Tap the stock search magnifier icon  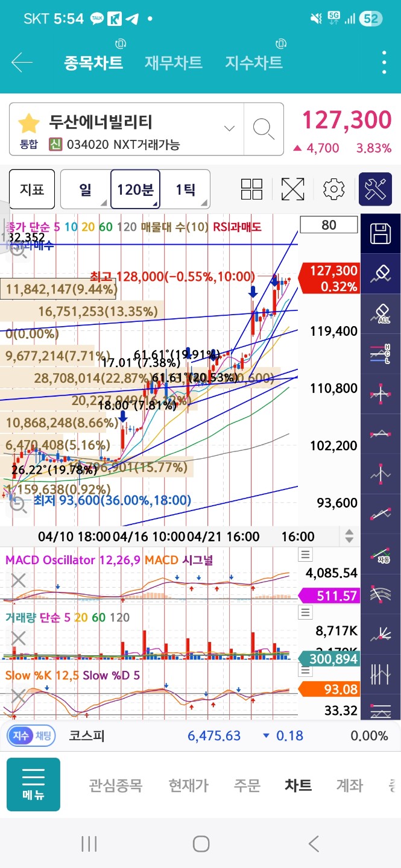[264, 129]
